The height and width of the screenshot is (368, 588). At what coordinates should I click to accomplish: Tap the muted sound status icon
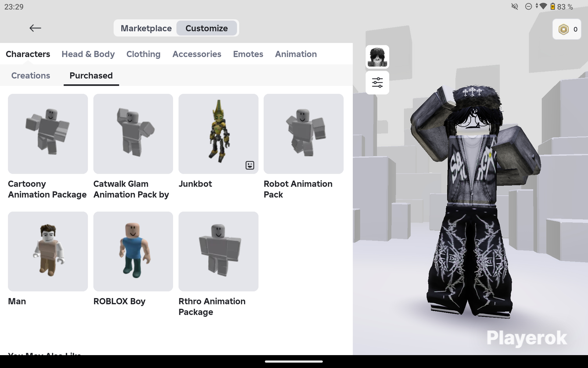(x=514, y=7)
